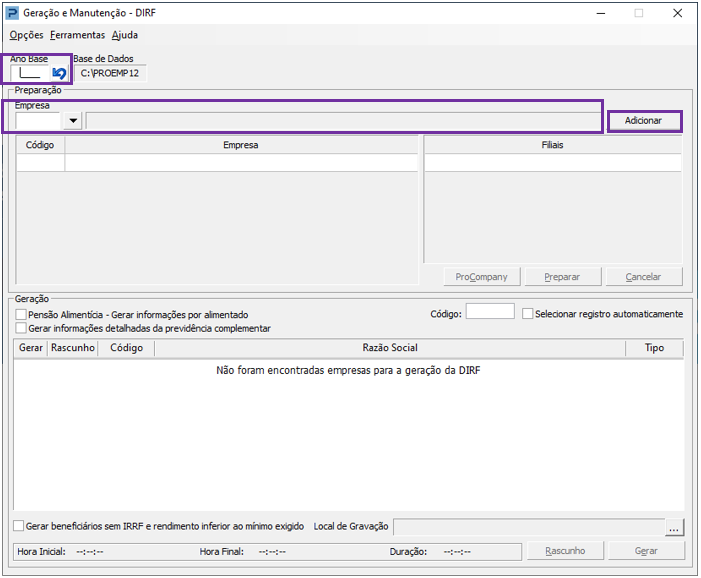Click the Empresa column header in grid
This screenshot has height=578, width=701.
[241, 145]
